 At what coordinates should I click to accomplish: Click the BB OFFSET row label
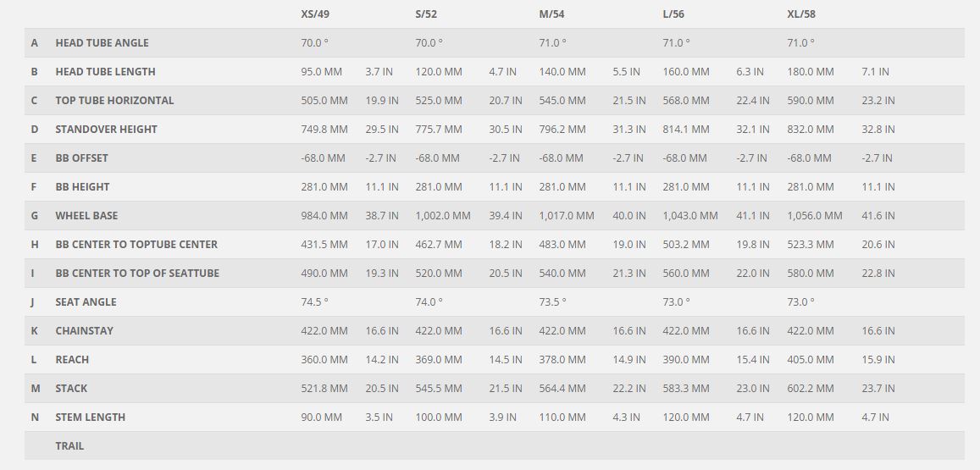(81, 158)
